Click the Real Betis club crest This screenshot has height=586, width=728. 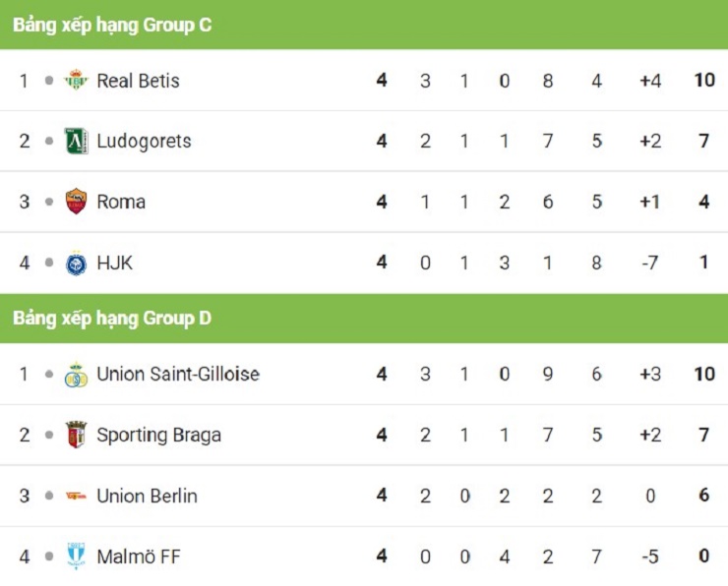tap(76, 81)
